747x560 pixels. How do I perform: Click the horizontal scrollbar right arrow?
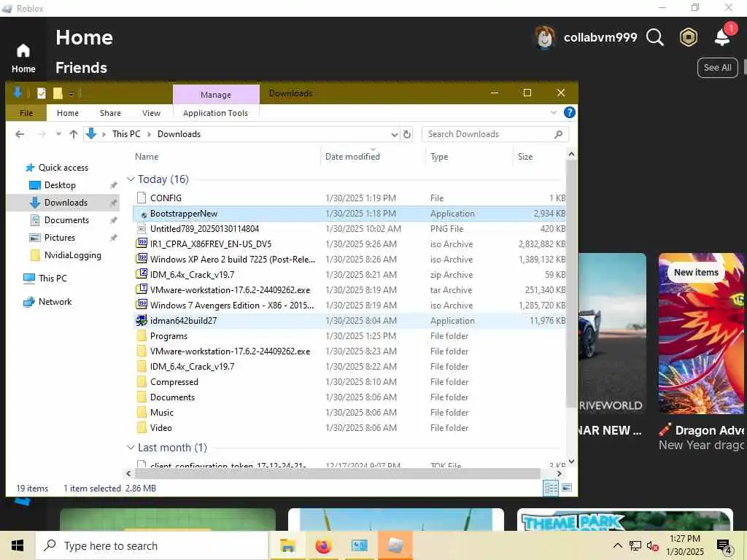coord(560,474)
